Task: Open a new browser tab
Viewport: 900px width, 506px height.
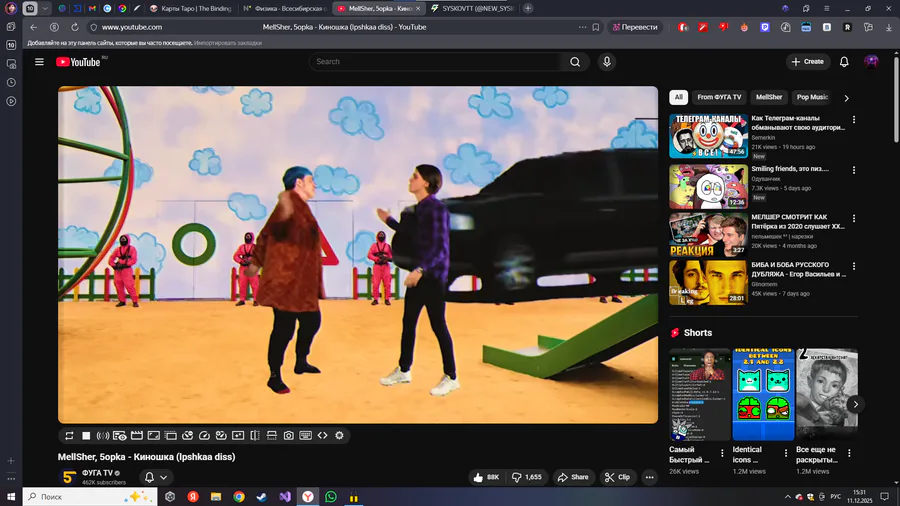Action: [x=527, y=9]
